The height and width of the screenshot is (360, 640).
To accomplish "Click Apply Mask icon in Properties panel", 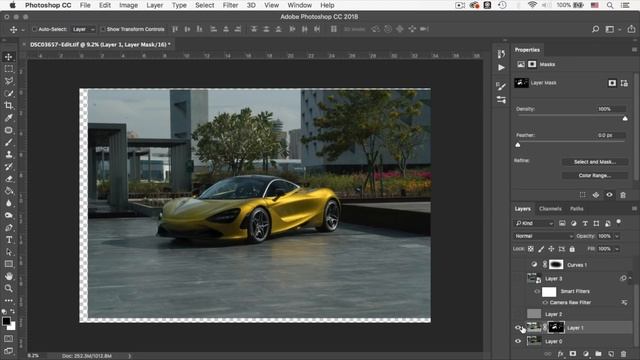I will point(596,195).
